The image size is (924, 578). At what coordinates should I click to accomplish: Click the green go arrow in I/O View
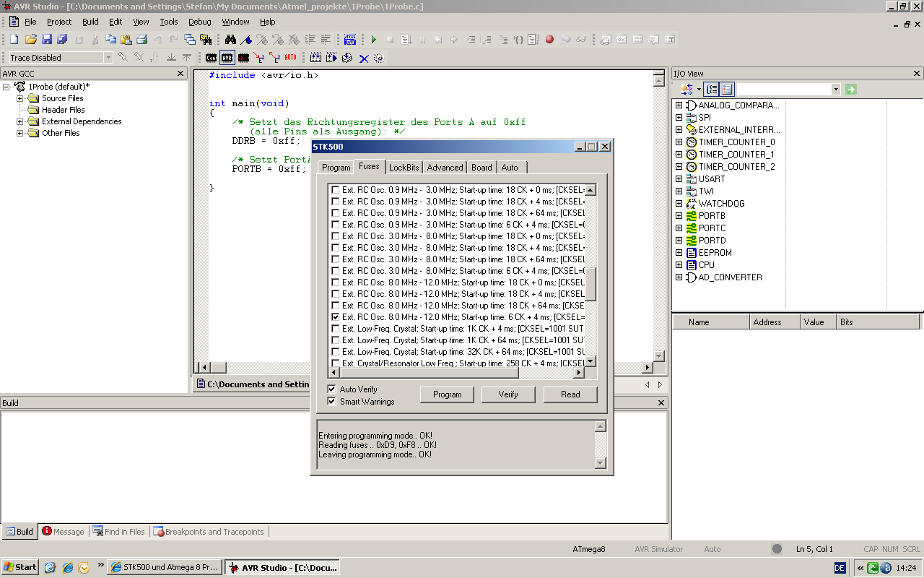click(x=851, y=89)
